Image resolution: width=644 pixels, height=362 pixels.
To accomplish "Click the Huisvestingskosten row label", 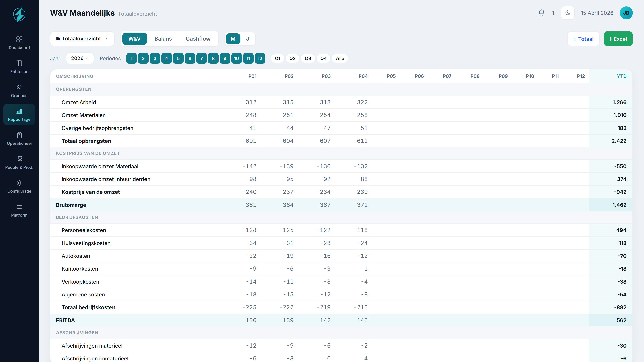I will click(x=86, y=243).
